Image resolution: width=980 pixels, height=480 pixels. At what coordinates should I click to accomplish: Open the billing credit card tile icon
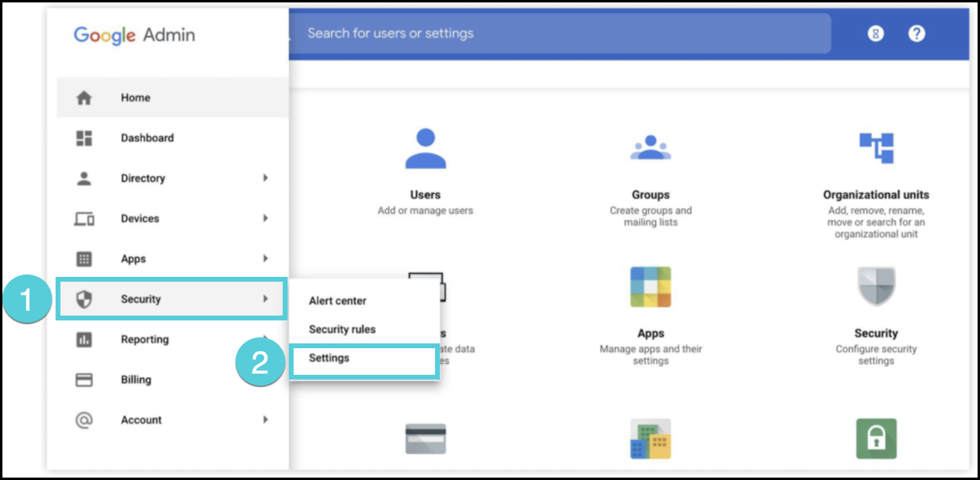(x=425, y=439)
